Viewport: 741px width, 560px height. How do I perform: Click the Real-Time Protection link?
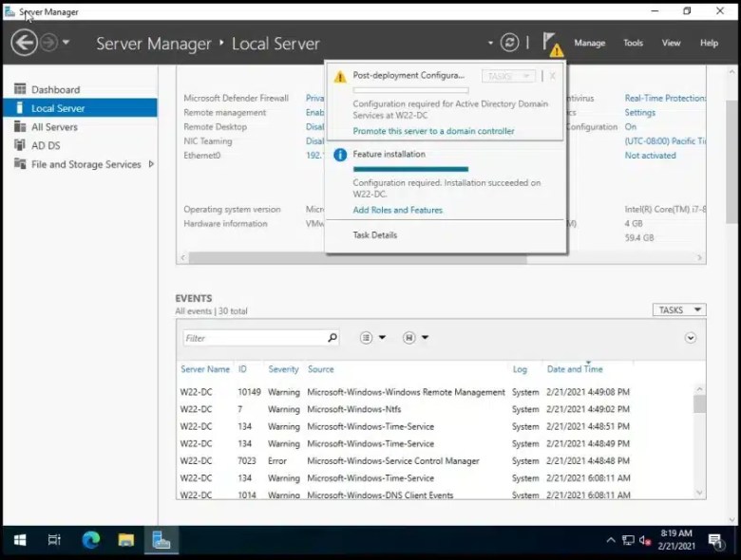[665, 98]
